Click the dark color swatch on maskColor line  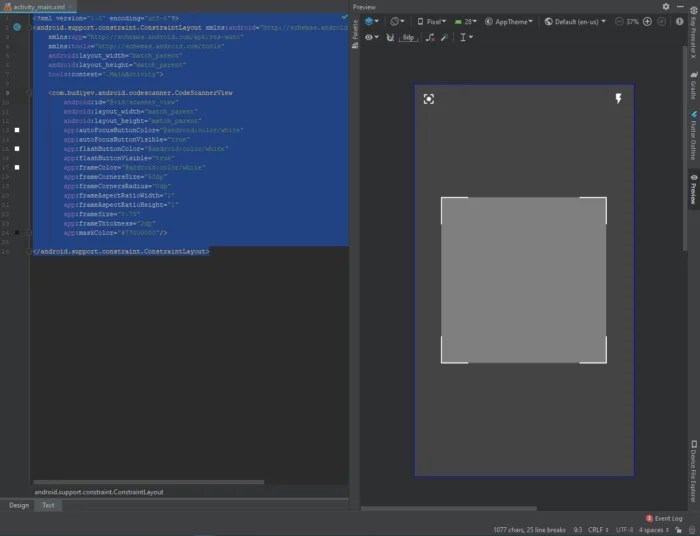coord(17,233)
